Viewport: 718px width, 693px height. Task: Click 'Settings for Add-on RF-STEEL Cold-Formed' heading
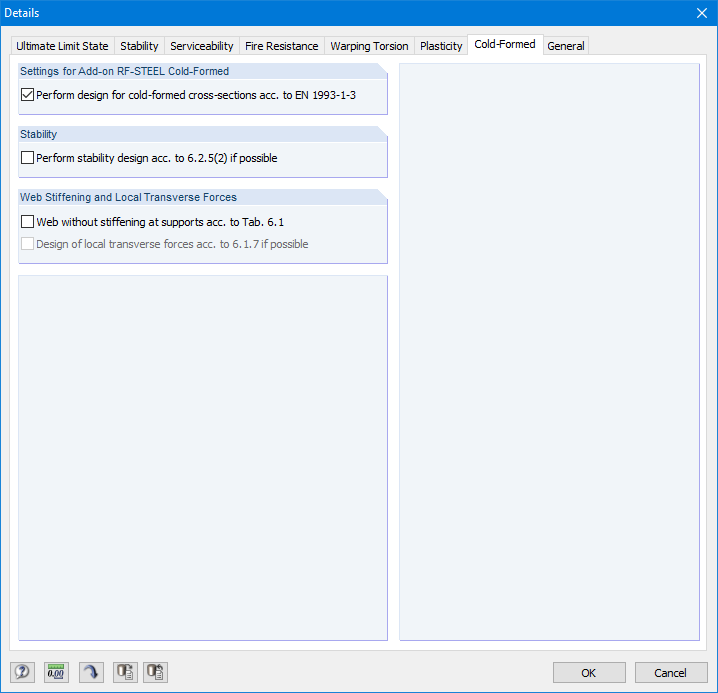pos(125,71)
